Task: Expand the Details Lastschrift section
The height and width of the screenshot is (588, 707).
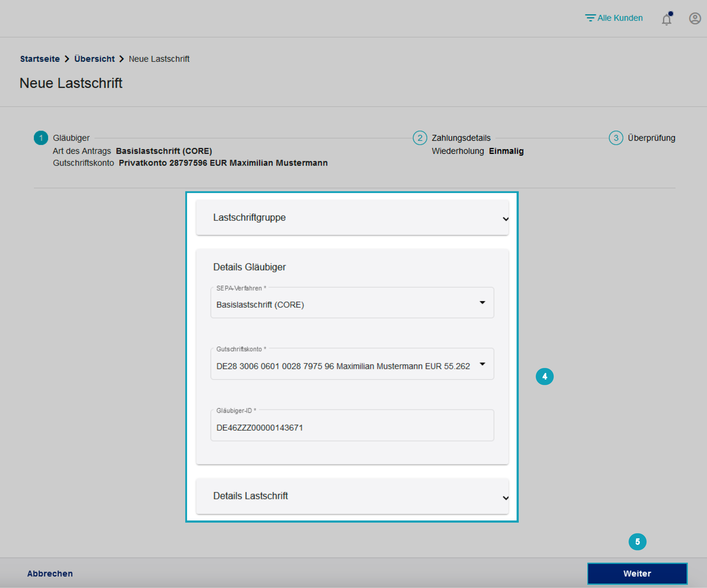Action: 352,496
